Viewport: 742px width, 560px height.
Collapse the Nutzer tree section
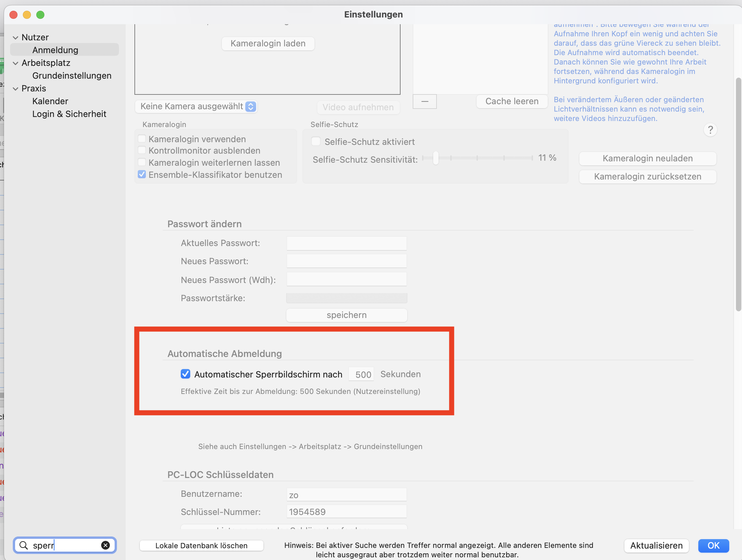point(15,37)
